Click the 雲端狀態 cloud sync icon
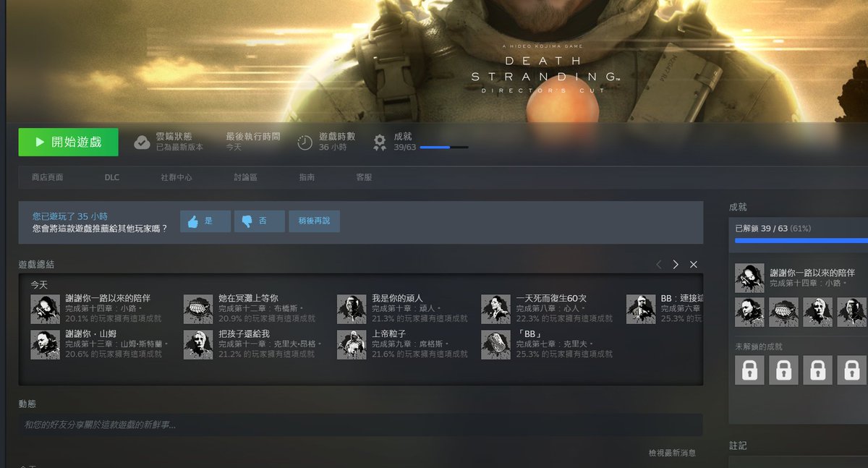 (142, 142)
